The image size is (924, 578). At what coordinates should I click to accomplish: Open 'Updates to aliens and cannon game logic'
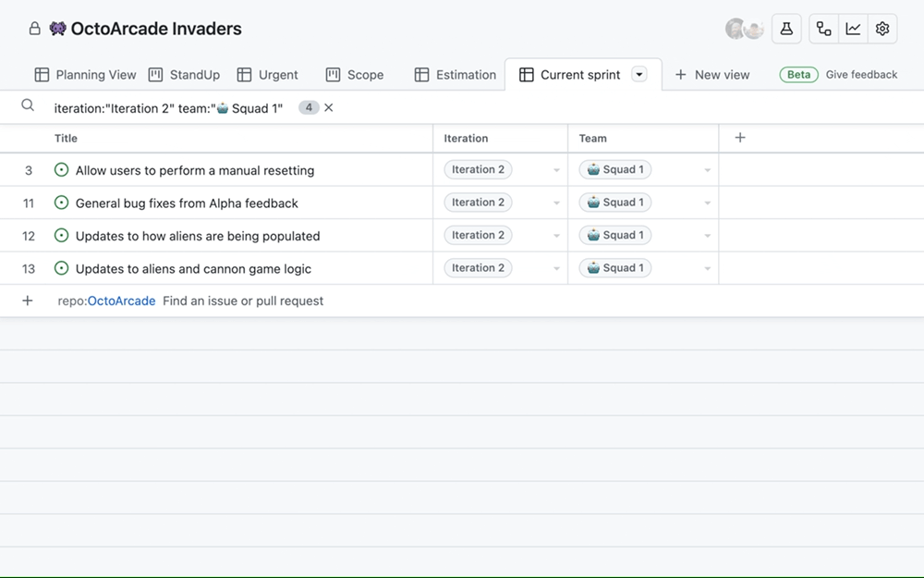click(193, 268)
